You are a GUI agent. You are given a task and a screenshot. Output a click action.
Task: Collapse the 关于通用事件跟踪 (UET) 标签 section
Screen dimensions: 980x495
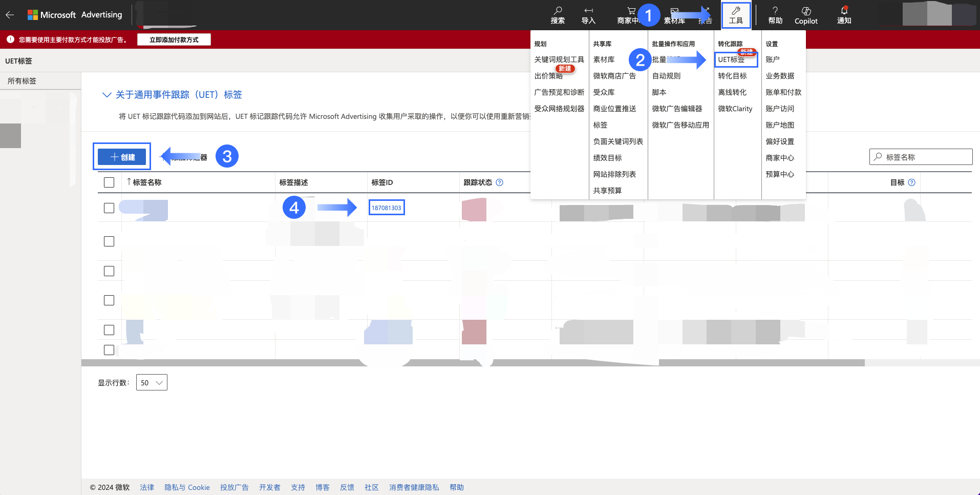[107, 95]
